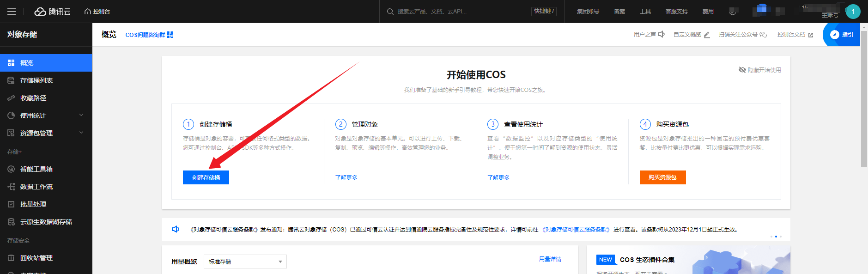The image size is (868, 274).
Task: Click 了解更多 under 查看使用统计
Action: pos(498,177)
